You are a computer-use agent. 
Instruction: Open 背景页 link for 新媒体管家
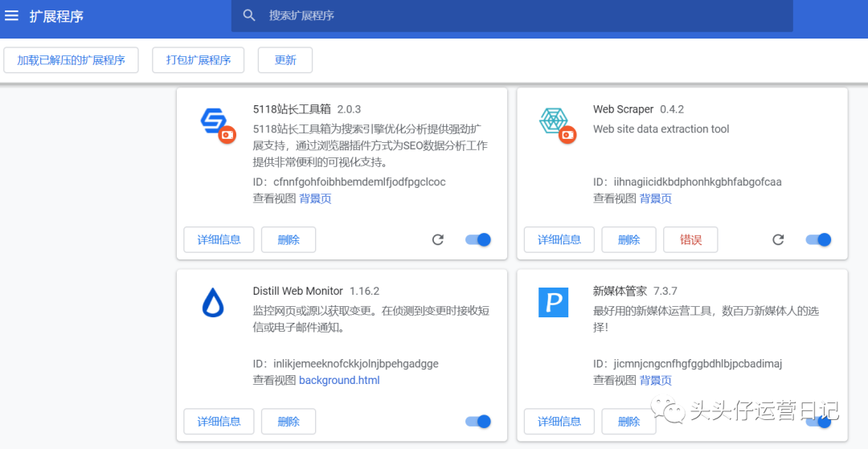point(656,381)
